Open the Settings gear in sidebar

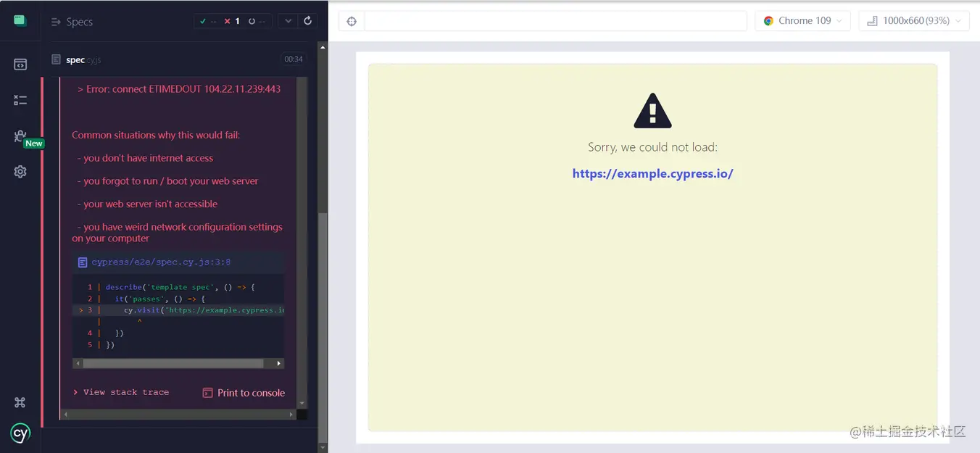[20, 172]
